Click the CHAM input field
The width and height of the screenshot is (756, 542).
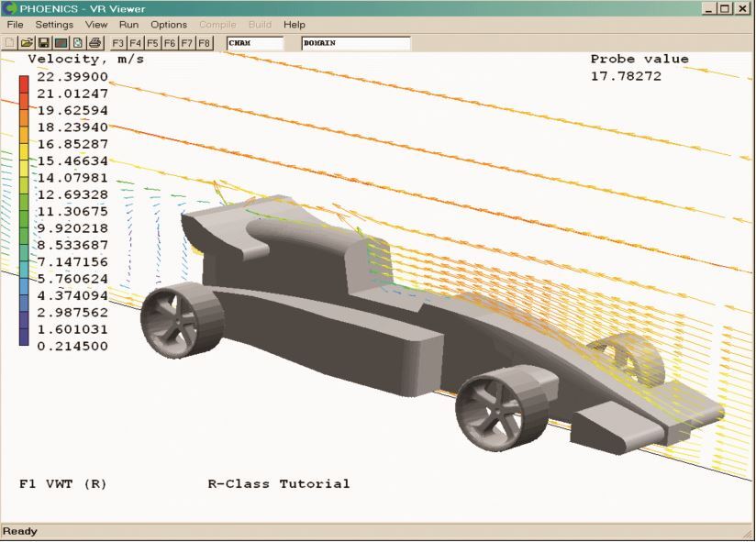[255, 43]
